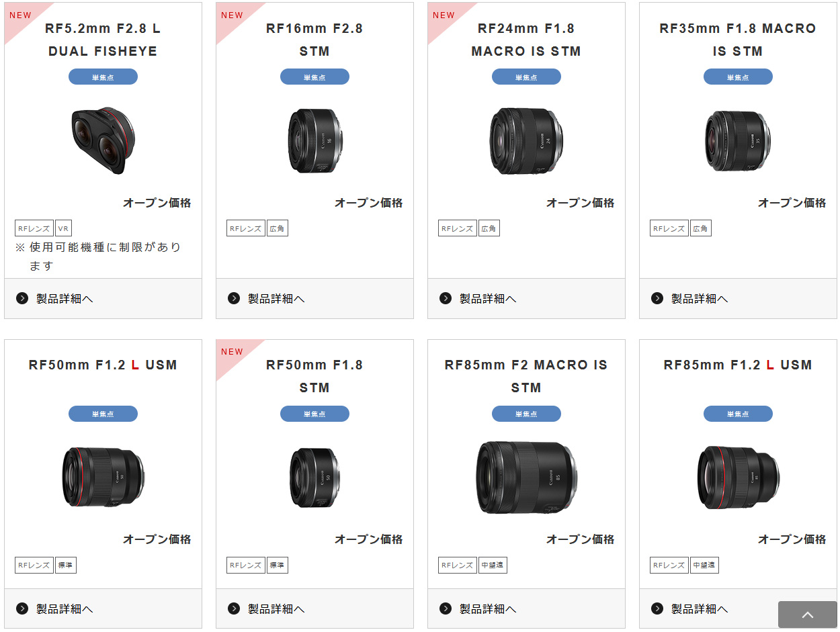Select the 標準 tag on the RF50mm F1.2 lens
Image resolution: width=840 pixels, height=632 pixels.
65,565
